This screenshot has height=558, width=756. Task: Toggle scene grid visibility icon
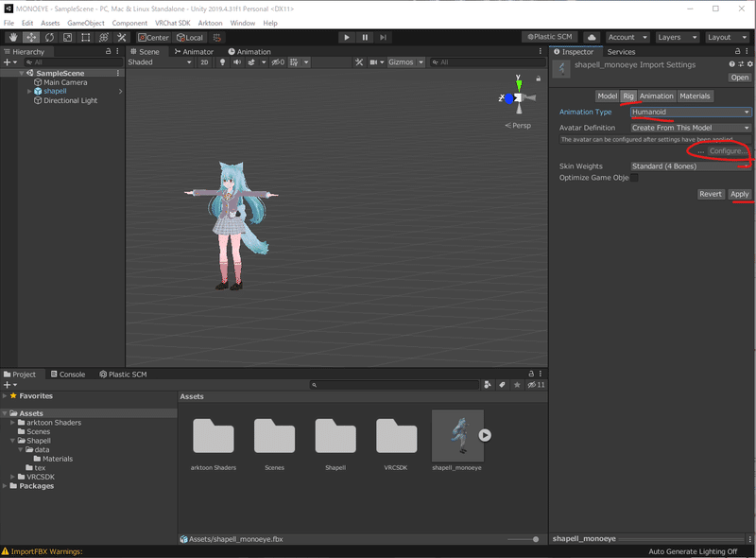point(294,62)
